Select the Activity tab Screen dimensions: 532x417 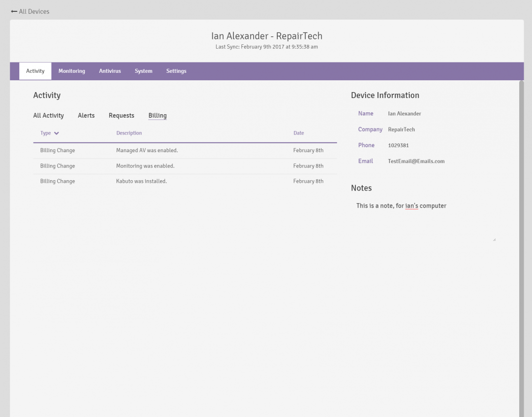[x=35, y=71]
